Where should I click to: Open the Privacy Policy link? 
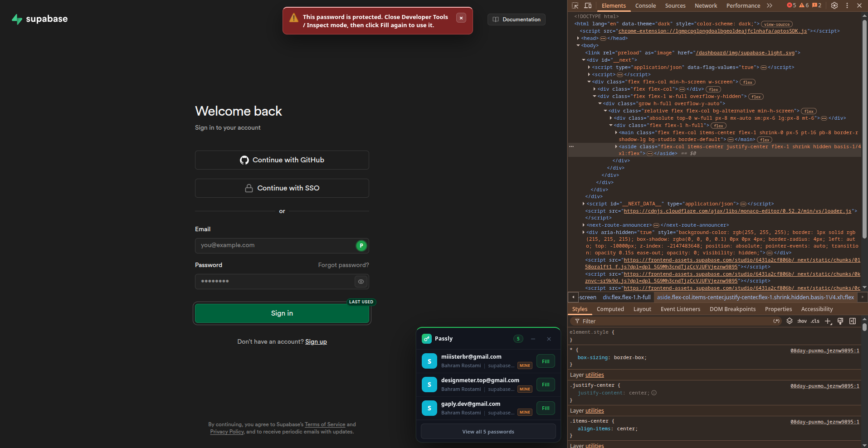coord(227,432)
